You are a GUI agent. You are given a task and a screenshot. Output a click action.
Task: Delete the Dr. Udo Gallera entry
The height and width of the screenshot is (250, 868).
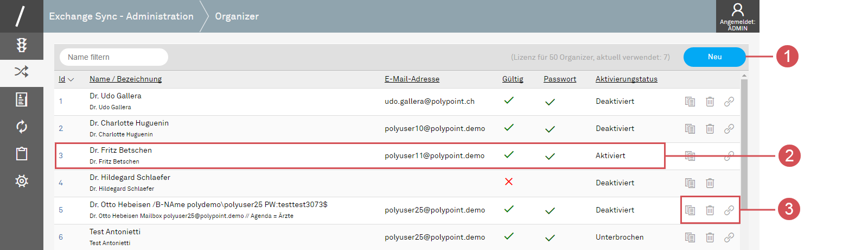710,102
